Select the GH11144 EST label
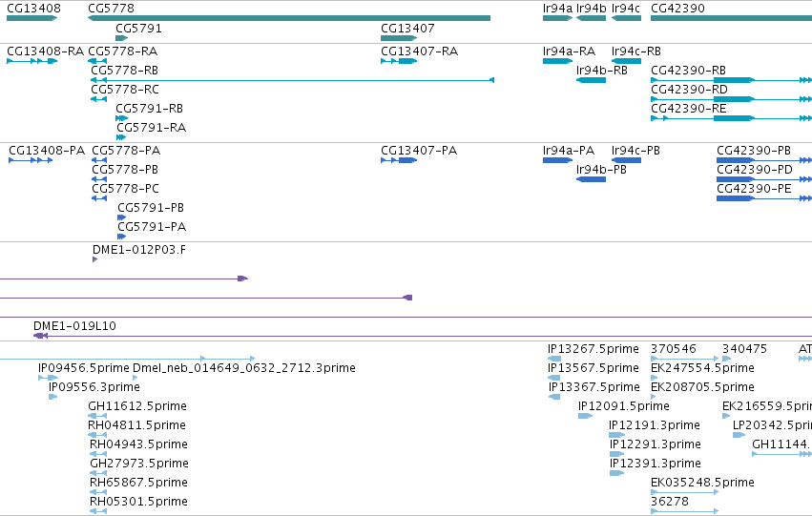This screenshot has height=516, width=812. click(782, 444)
